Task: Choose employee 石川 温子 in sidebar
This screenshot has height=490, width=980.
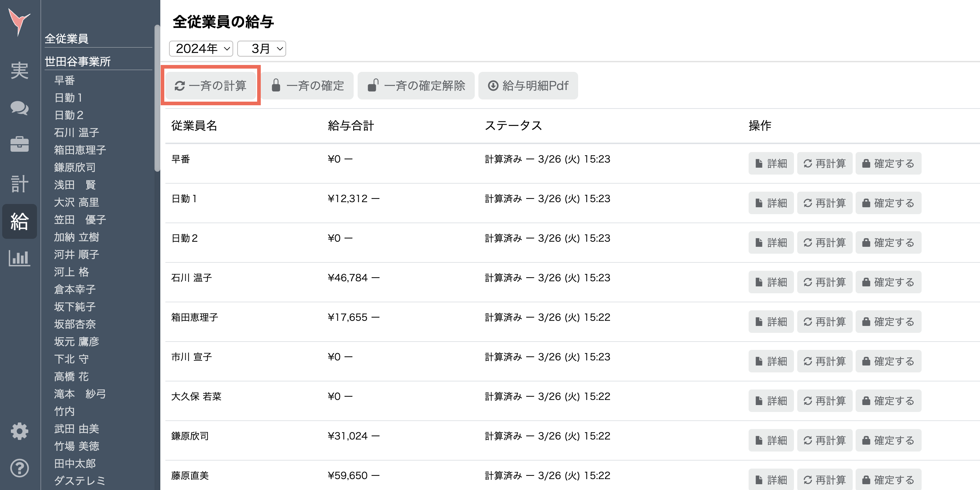Action: point(77,132)
